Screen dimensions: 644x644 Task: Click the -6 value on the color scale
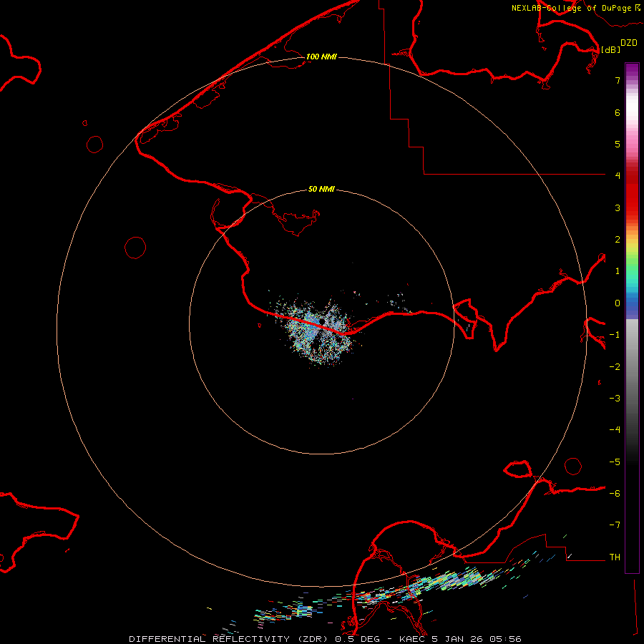[x=615, y=494]
